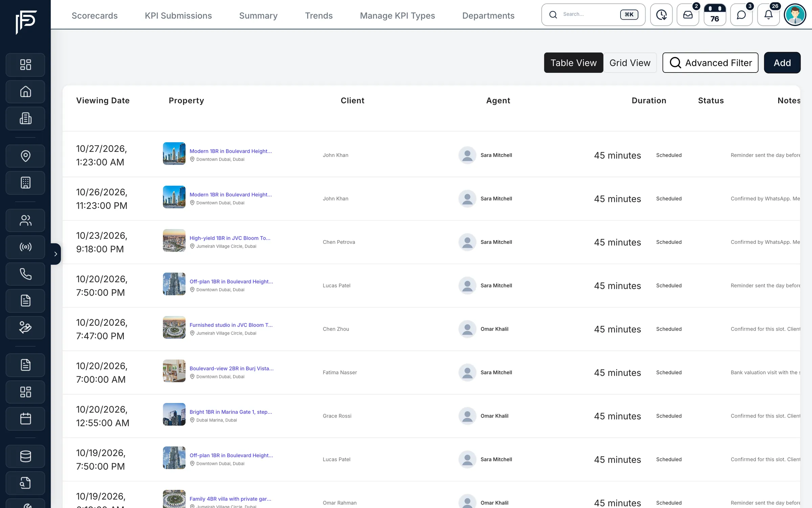This screenshot has width=812, height=508.
Task: Open the Departments tab
Action: (488, 16)
